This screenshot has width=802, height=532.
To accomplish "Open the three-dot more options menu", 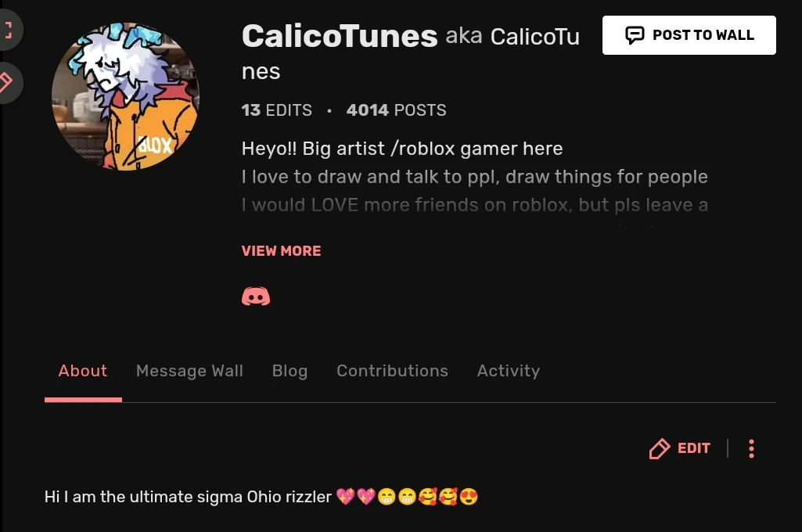I will [751, 448].
